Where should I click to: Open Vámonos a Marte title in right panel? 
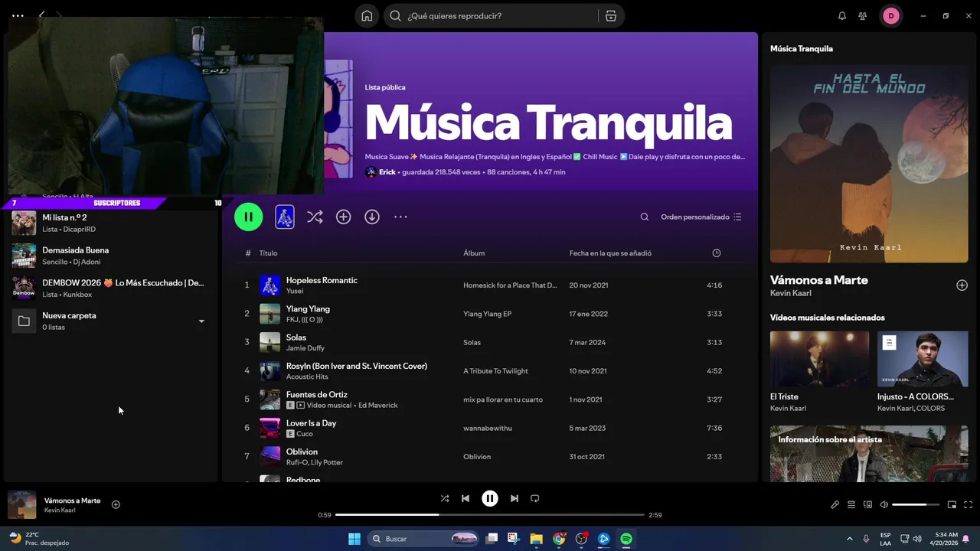click(818, 280)
